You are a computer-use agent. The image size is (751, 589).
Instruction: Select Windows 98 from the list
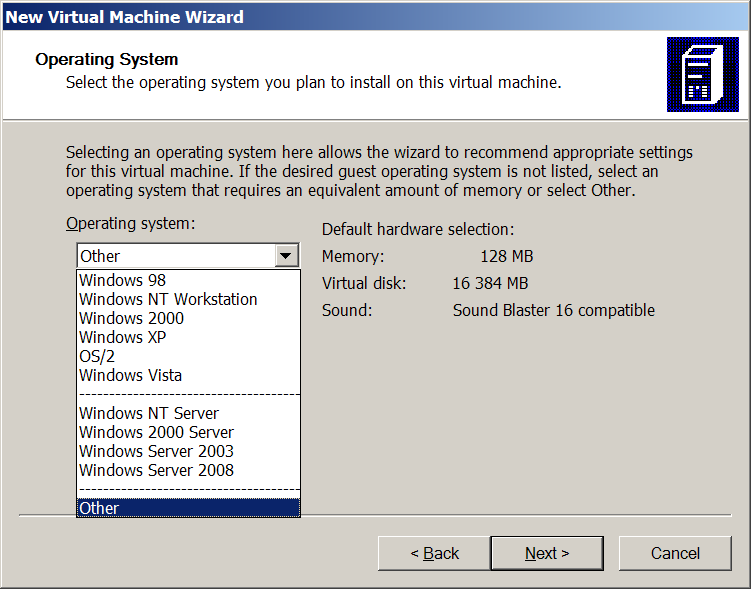coord(123,280)
